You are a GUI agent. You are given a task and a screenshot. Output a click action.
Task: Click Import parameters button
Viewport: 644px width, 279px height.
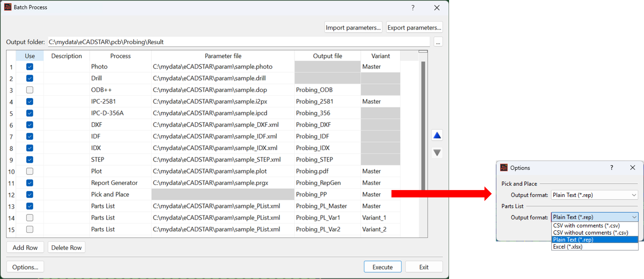353,27
